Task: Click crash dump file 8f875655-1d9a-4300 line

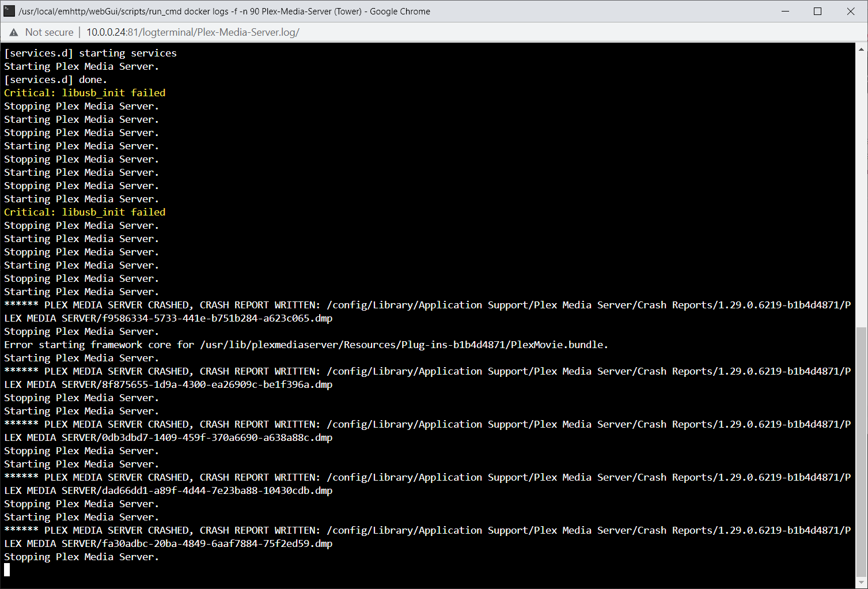Action: pos(168,384)
